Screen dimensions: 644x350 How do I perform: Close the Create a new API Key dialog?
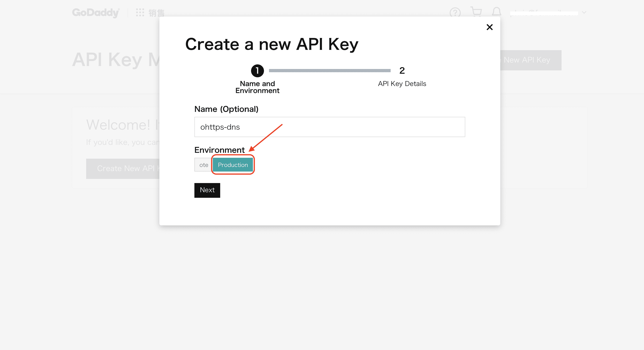pos(489,27)
